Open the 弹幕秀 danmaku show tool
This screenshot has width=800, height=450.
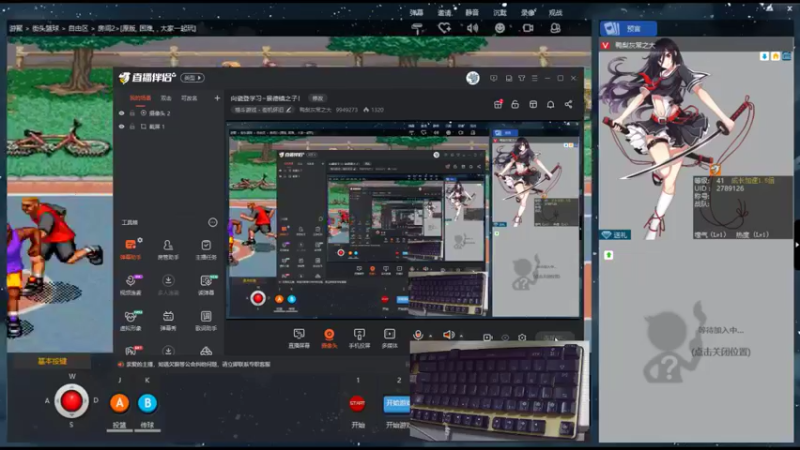pos(168,320)
